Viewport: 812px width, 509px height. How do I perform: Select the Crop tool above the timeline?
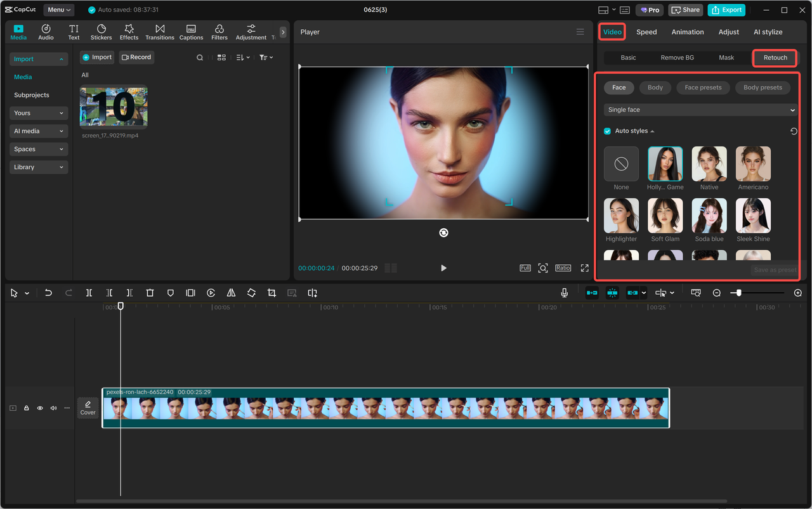coord(272,292)
